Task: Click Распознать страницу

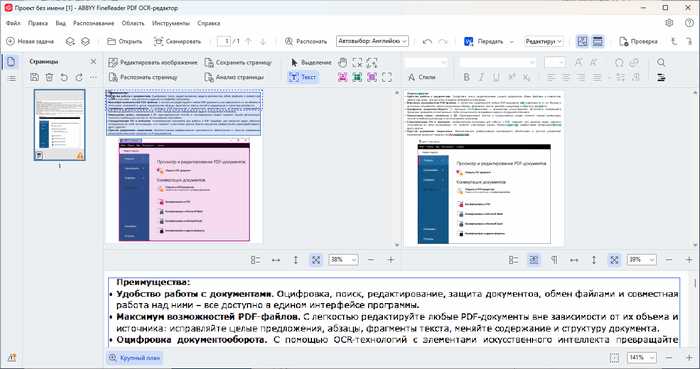Action: [143, 77]
